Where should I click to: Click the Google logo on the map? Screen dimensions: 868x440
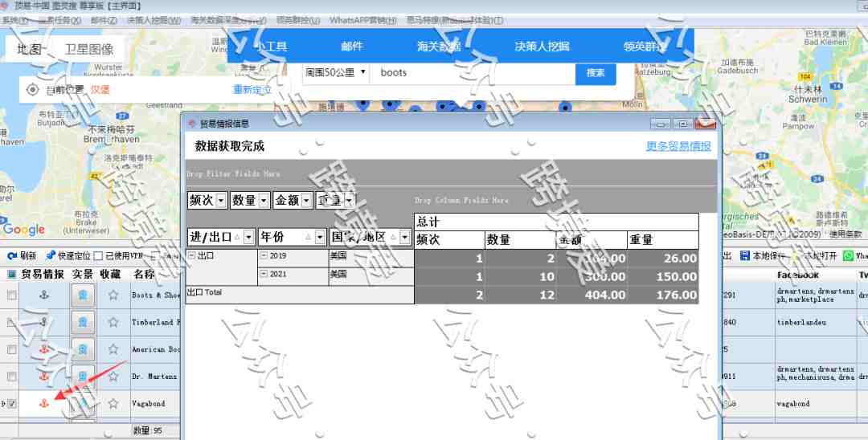tap(24, 230)
